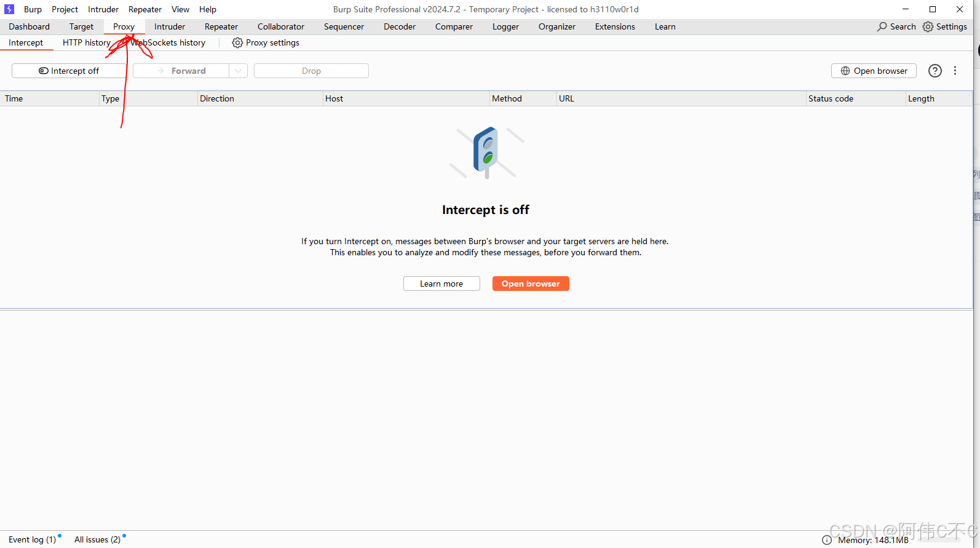This screenshot has width=980, height=548.
Task: Open the Learn tab
Action: (x=665, y=26)
